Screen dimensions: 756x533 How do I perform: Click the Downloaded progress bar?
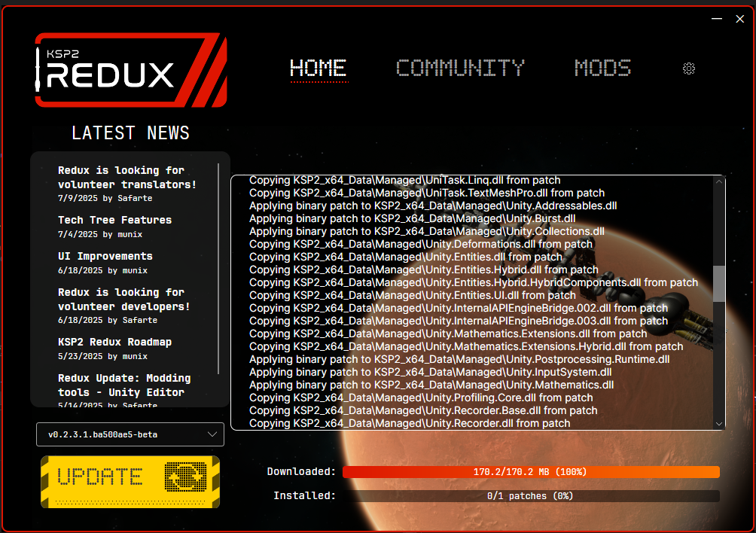pyautogui.click(x=531, y=472)
